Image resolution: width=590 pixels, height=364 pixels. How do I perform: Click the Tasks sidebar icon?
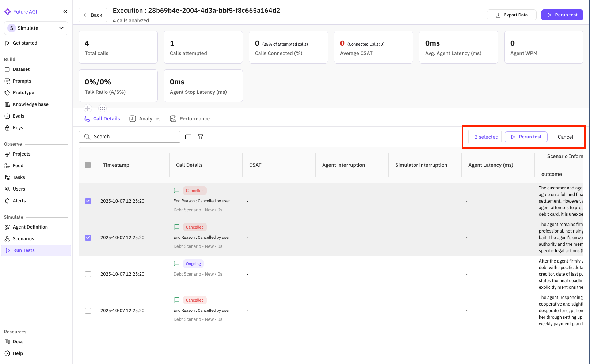[7, 177]
